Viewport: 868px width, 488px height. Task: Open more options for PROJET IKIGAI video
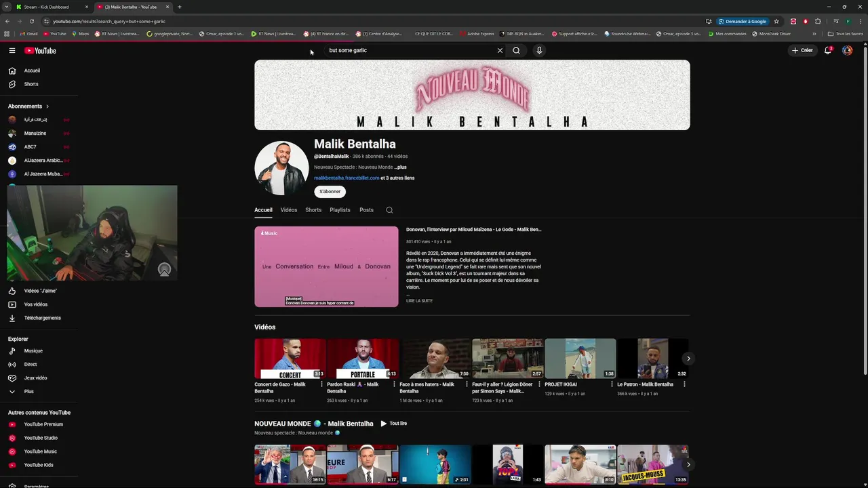click(612, 384)
